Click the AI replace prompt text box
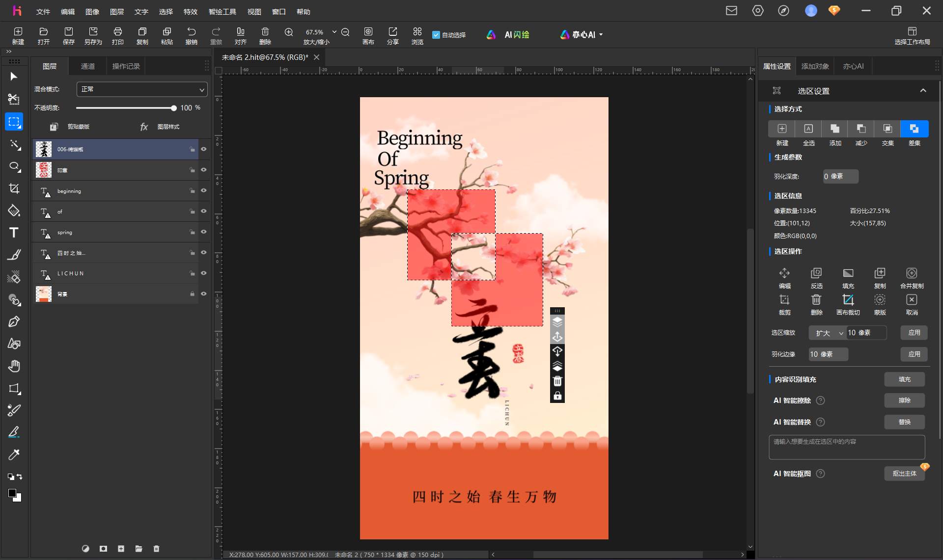943x560 pixels. 847,447
